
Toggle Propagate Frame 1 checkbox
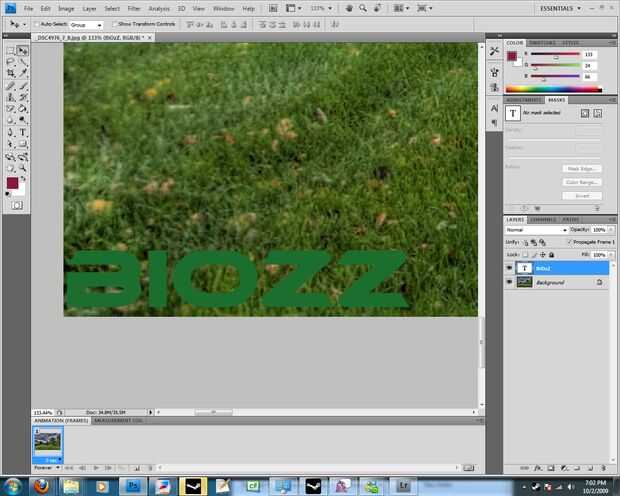(570, 242)
